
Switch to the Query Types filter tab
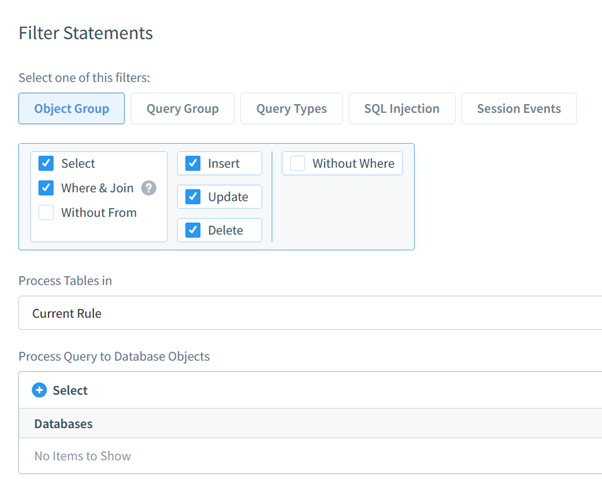tap(291, 108)
